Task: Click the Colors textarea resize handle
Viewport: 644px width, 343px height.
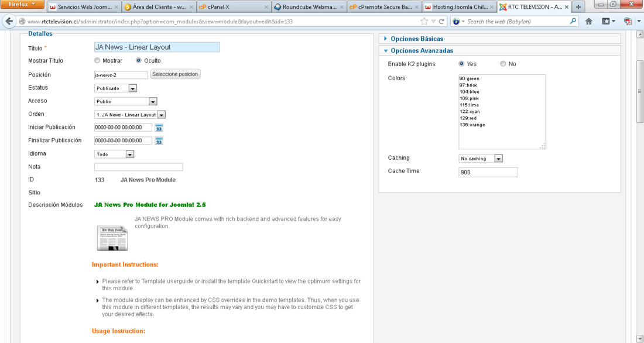Action: [x=543, y=146]
